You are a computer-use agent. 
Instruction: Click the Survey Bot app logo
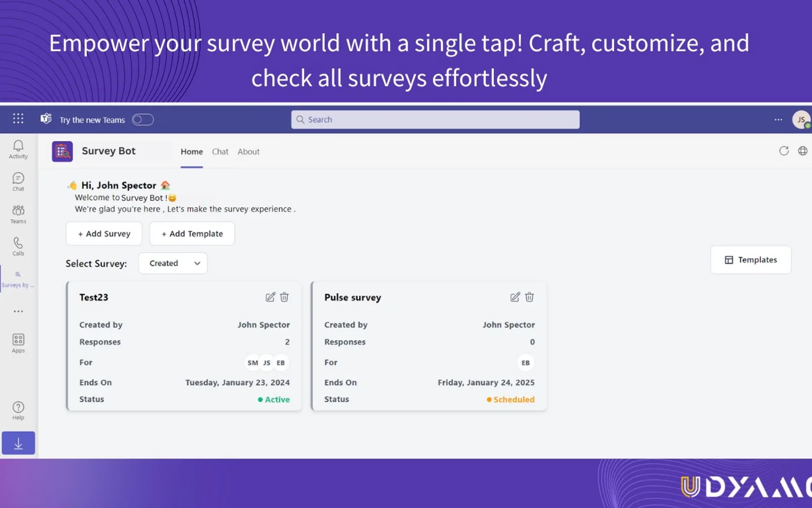(62, 151)
